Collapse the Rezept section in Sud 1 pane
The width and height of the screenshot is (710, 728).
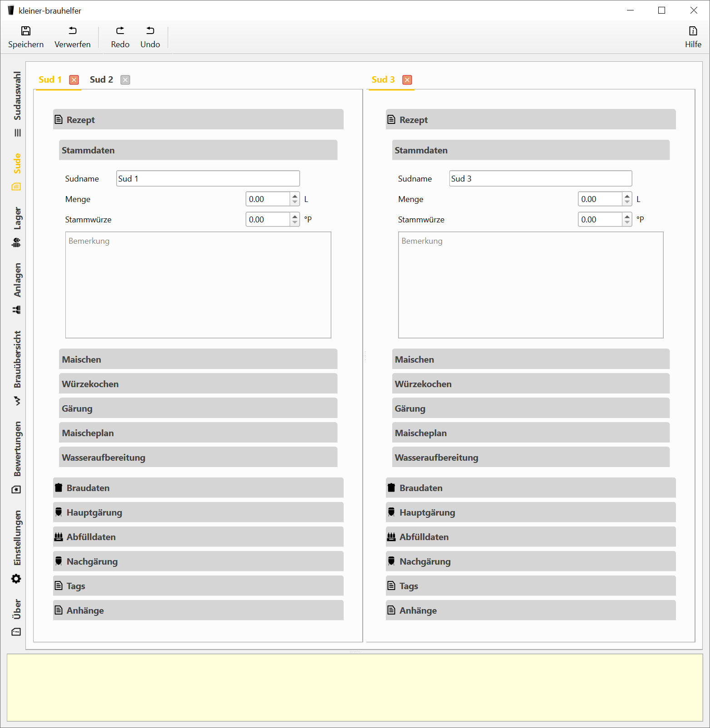tap(198, 120)
